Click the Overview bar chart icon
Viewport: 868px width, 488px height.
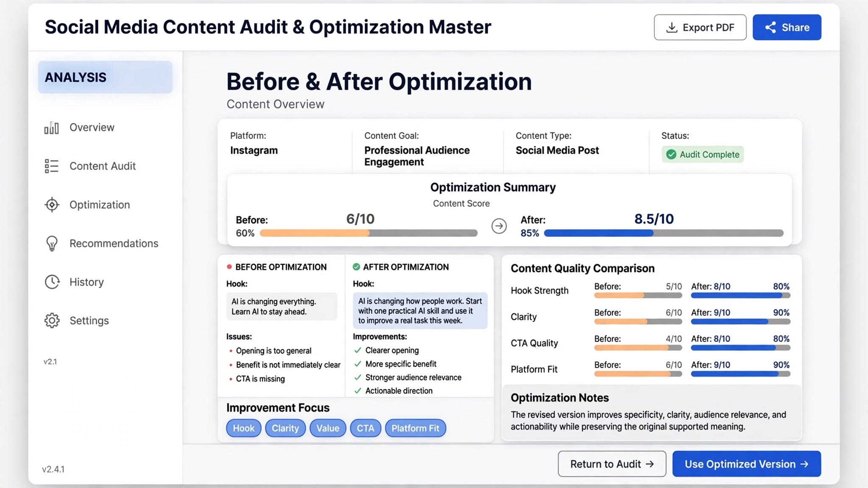click(52, 128)
